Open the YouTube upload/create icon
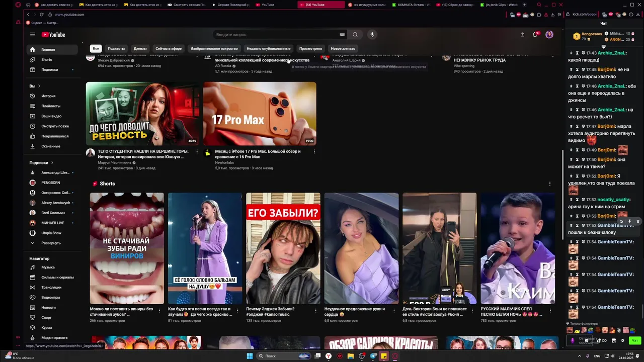Viewport: 644px width, 362px height. (x=522, y=35)
